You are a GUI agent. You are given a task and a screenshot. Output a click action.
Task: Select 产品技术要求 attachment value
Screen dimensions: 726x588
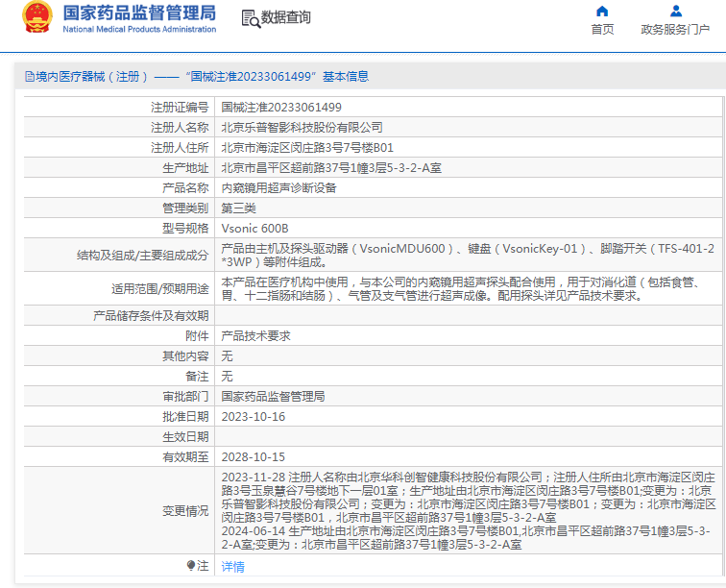click(255, 336)
